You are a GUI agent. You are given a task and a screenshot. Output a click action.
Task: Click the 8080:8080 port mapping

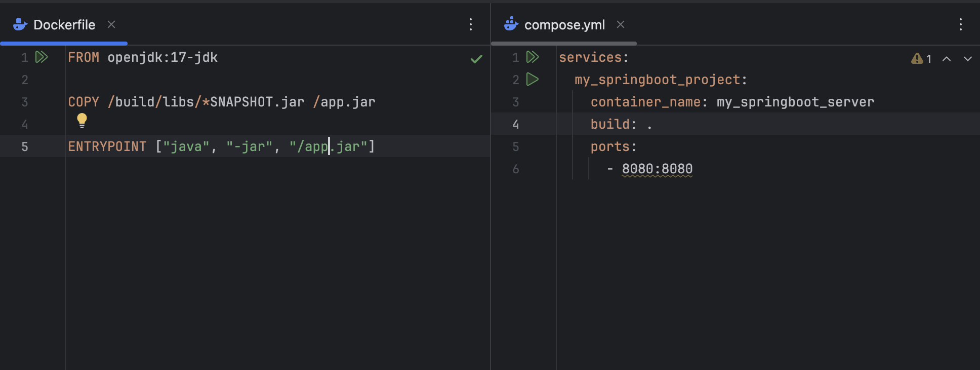(x=657, y=169)
